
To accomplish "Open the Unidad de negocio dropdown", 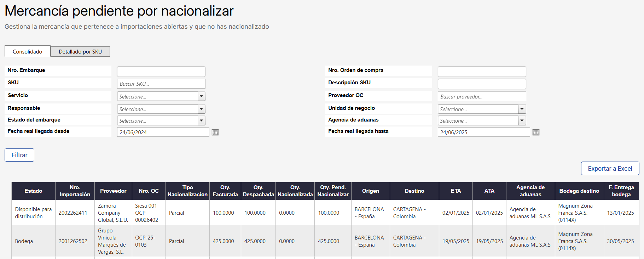I will (x=522, y=109).
